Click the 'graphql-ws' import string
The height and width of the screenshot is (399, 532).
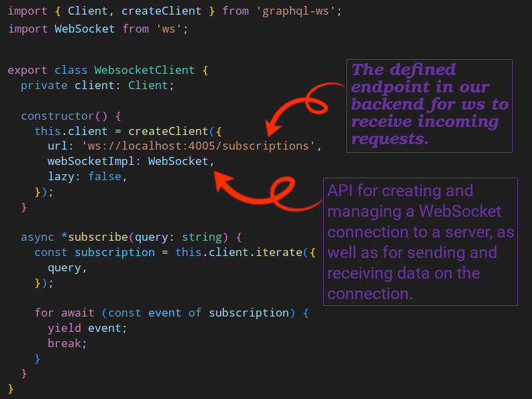click(x=299, y=11)
